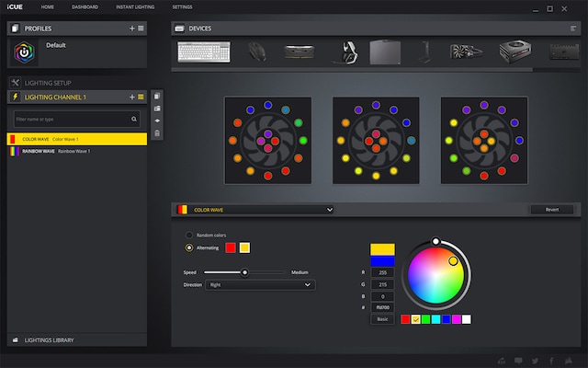
Task: Select the Random colors option
Action: [189, 235]
